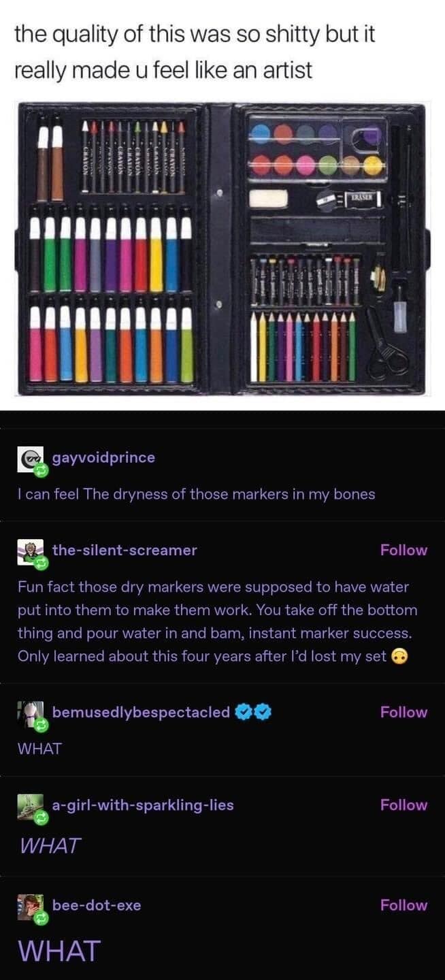Select the bee-dot-exe username
Screen dimensions: 445x980
(x=97, y=905)
